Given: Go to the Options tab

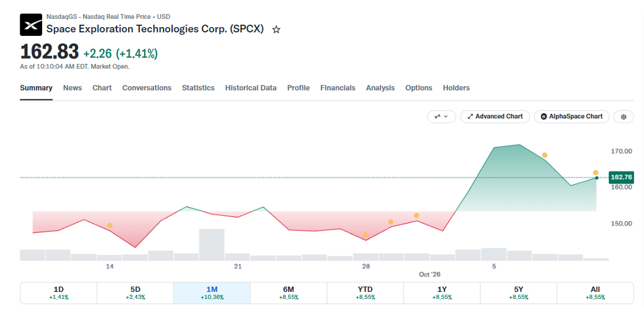Looking at the screenshot, I should [x=418, y=88].
